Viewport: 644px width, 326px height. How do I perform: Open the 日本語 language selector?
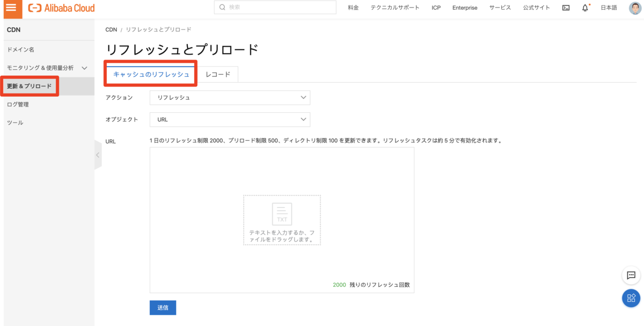click(609, 8)
